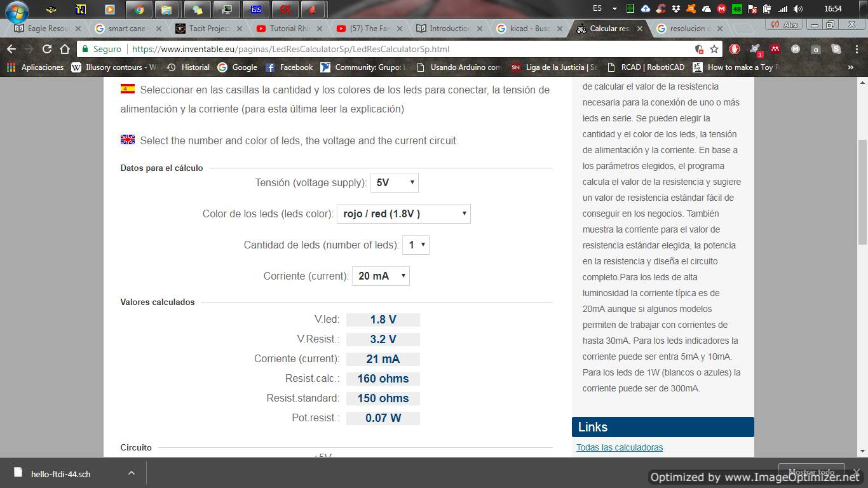Open the Aplicaciones apps shortcut
Image resolution: width=868 pixels, height=488 pixels.
[35, 67]
